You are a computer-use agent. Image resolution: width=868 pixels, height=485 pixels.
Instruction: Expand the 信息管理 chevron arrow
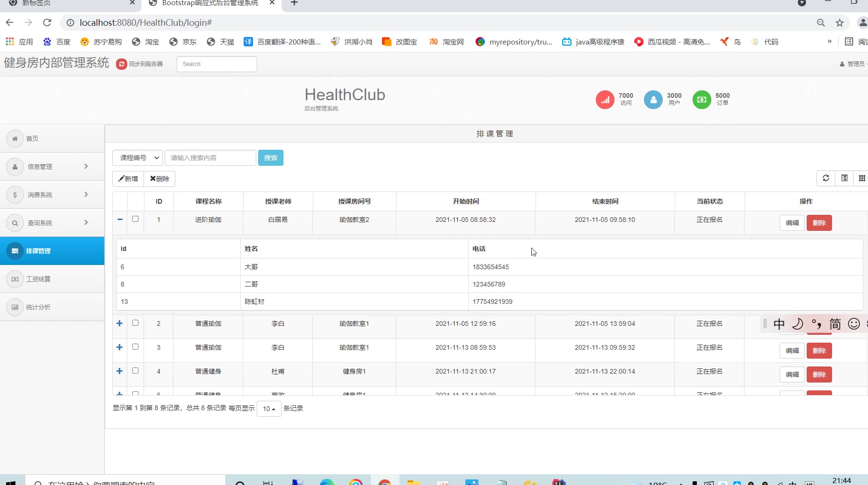(86, 166)
